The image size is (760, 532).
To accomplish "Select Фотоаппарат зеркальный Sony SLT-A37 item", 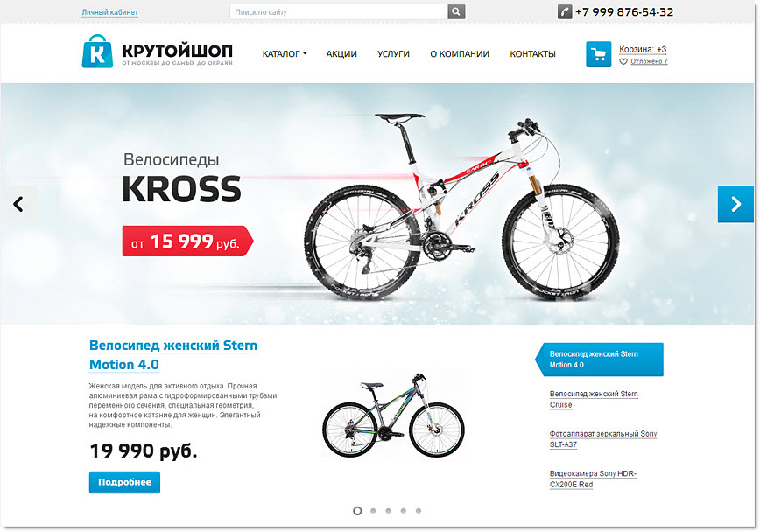I will pyautogui.click(x=603, y=439).
